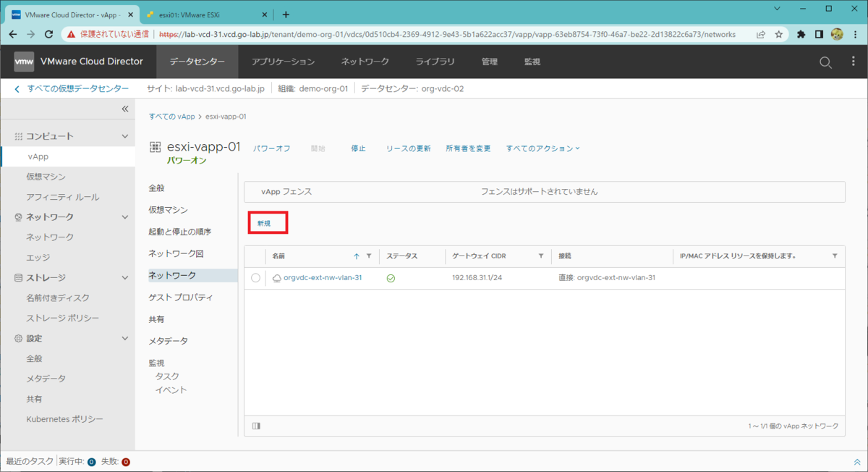Open the すべての vApp breadcrumb link
The height and width of the screenshot is (472, 868).
[172, 116]
